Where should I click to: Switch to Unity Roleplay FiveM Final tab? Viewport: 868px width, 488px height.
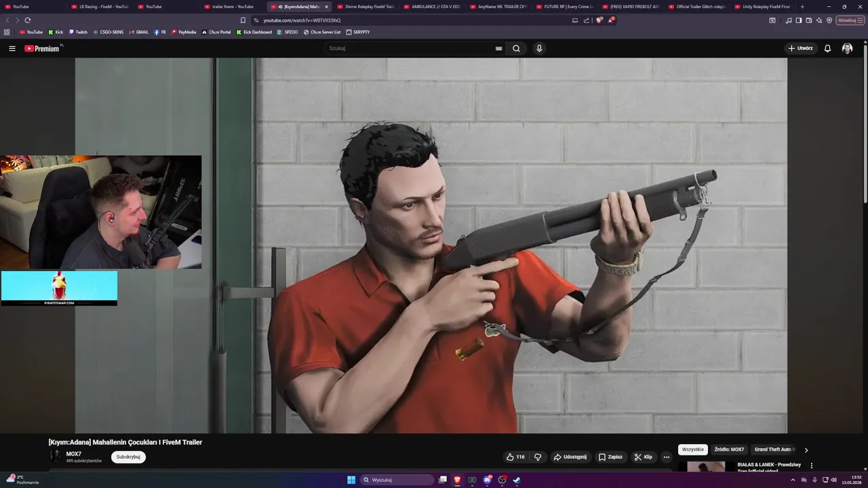point(762,7)
